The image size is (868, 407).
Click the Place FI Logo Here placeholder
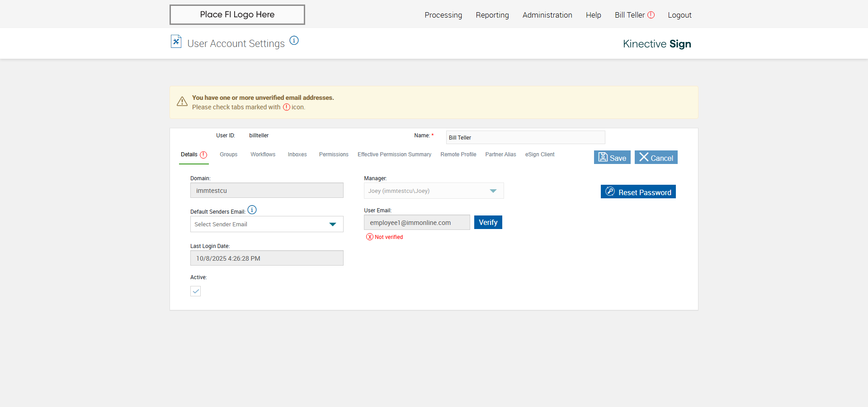(237, 14)
